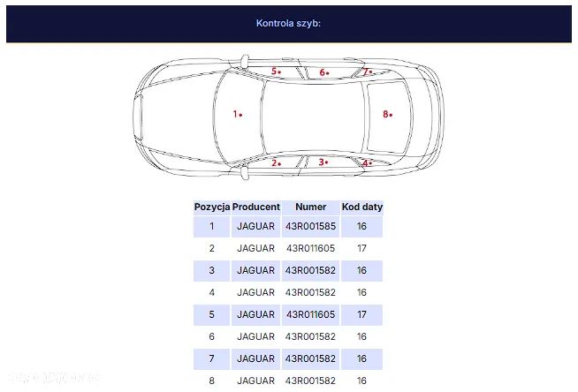
Task: Select the 43R001582 number in row 6
Action: click(x=311, y=336)
